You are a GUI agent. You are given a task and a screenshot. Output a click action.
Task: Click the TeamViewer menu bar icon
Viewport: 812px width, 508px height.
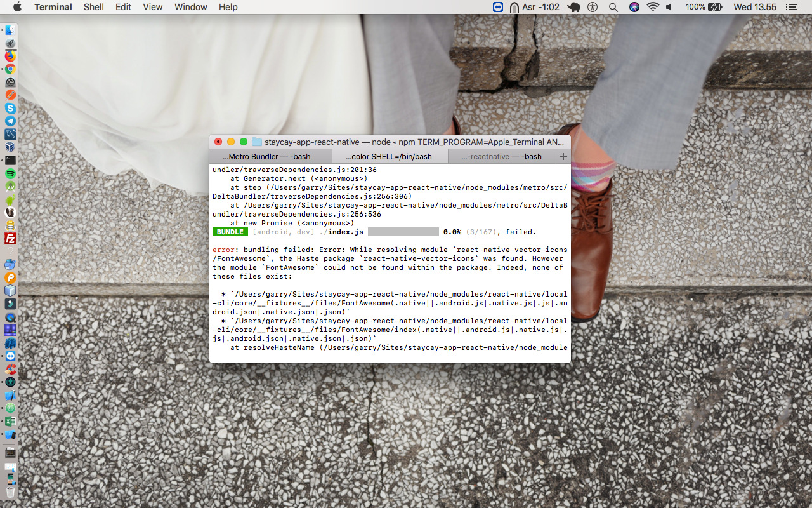tap(498, 7)
